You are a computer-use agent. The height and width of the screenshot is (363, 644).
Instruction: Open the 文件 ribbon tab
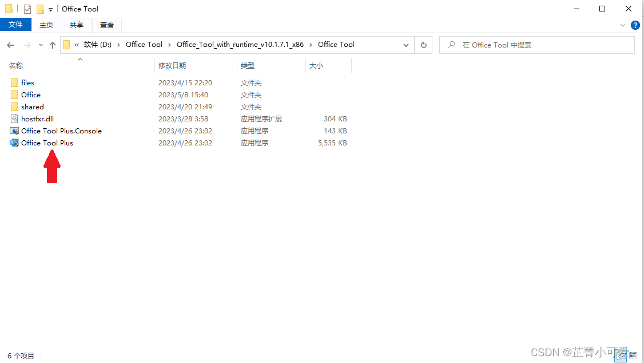coord(15,25)
